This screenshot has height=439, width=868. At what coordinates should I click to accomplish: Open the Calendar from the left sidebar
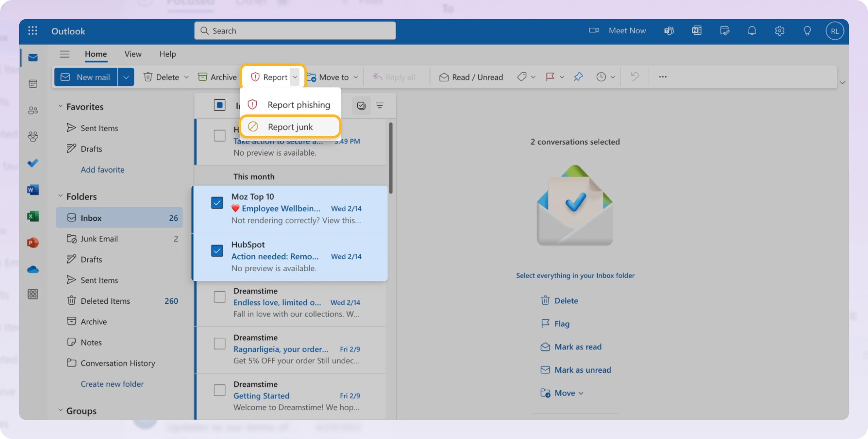click(x=33, y=84)
